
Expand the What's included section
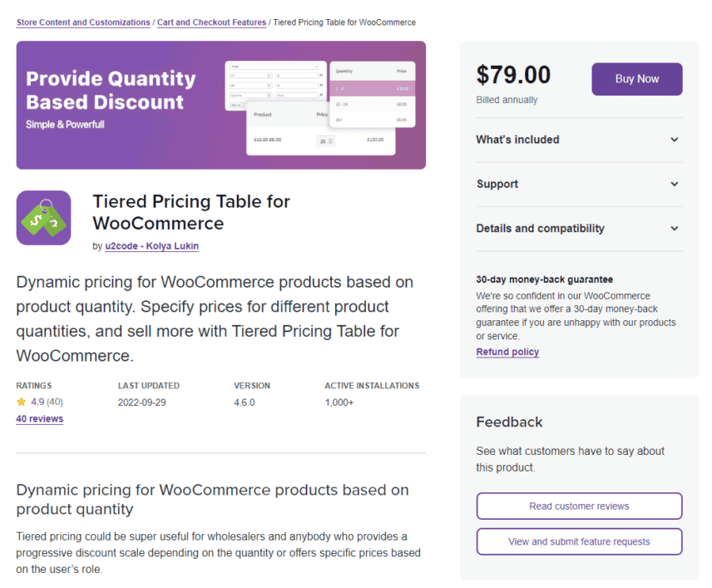[578, 140]
